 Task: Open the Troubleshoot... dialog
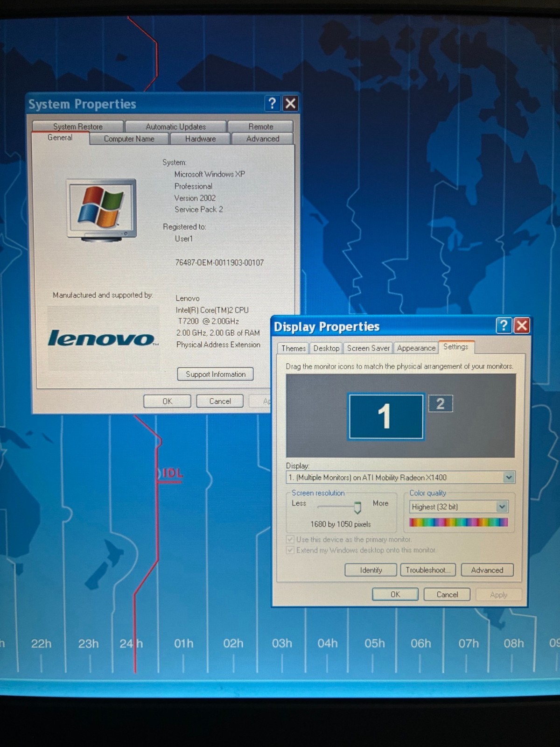[428, 570]
